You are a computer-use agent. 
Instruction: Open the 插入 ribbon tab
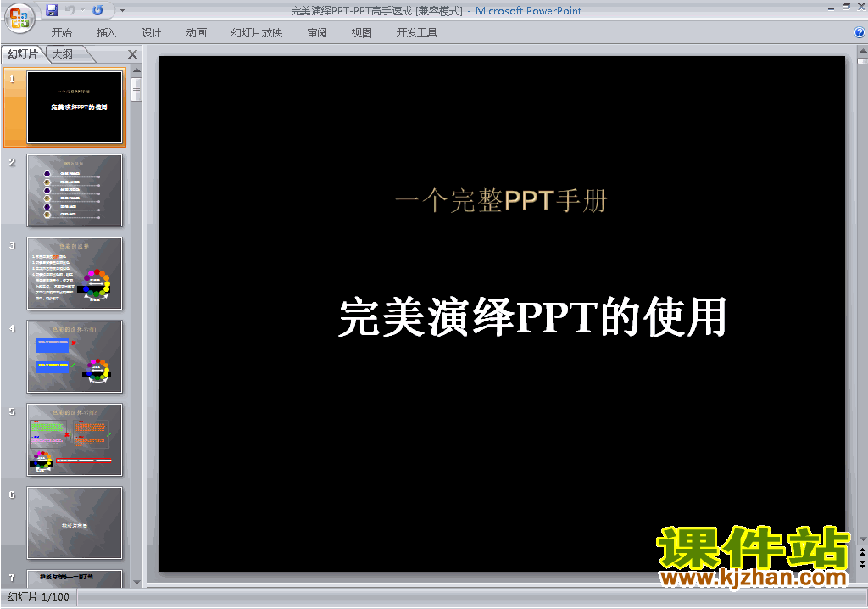point(106,33)
